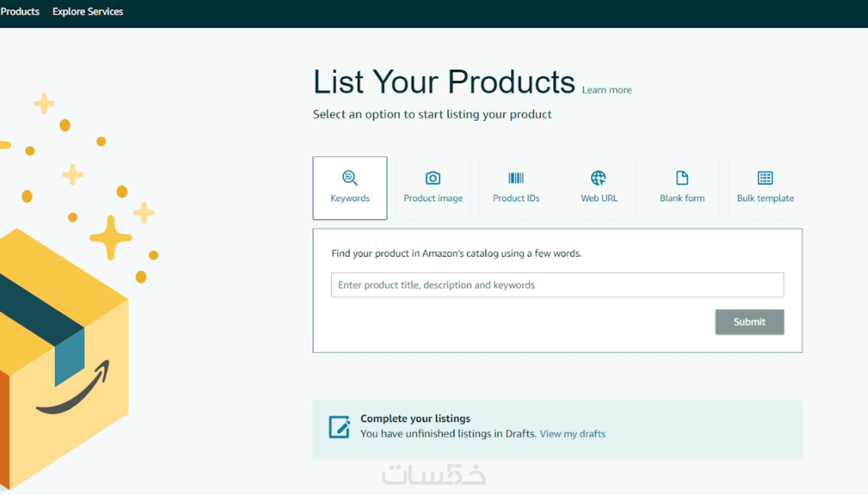Click the barcode icon for Product IDs
This screenshot has width=868, height=495.
tap(516, 178)
